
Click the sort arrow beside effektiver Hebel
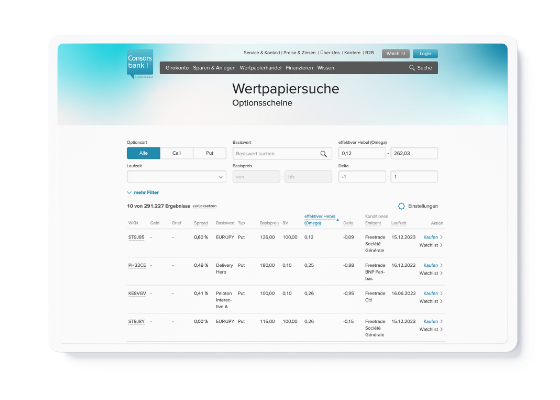pyautogui.click(x=338, y=220)
